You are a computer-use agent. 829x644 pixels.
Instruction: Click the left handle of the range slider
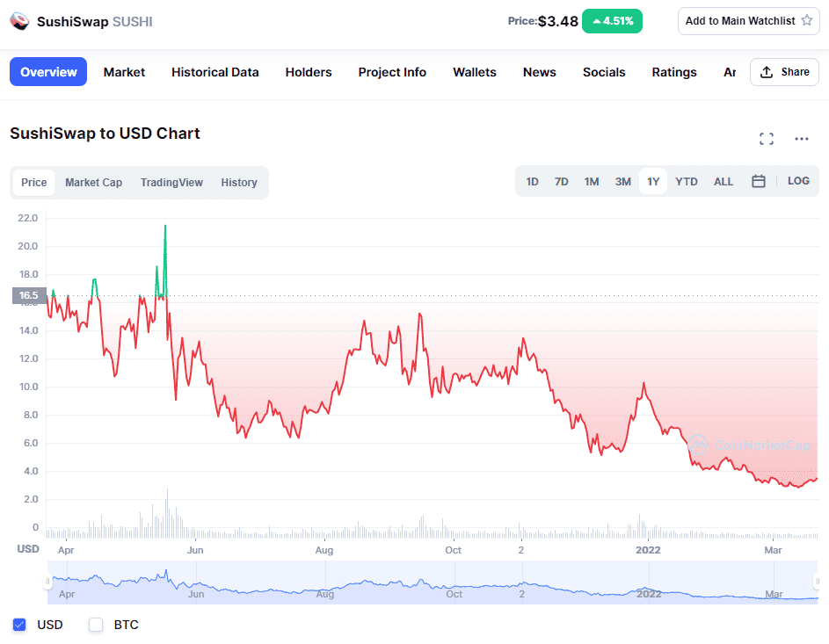pyautogui.click(x=47, y=582)
